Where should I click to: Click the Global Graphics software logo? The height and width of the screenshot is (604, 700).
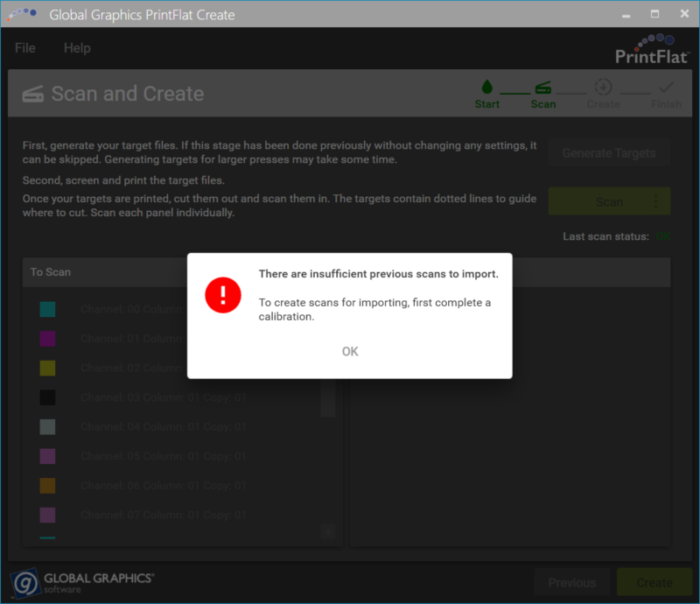(x=82, y=583)
